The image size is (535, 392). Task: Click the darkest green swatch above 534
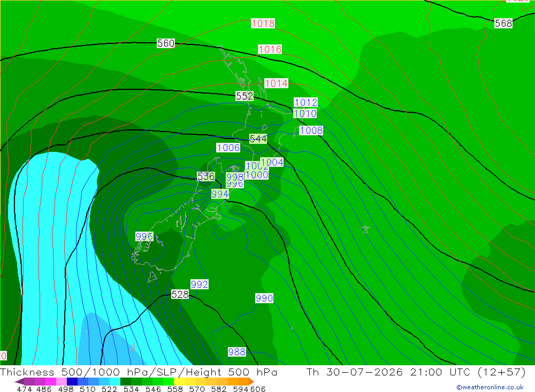pyautogui.click(x=126, y=381)
